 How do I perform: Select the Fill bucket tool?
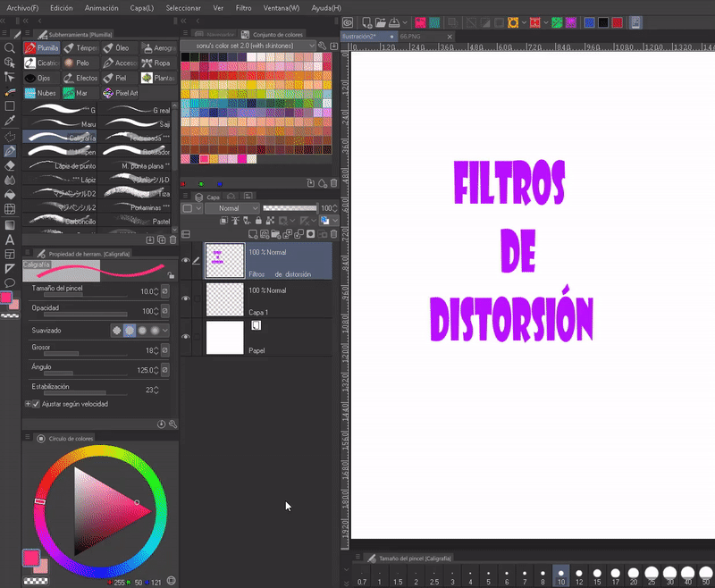pyautogui.click(x=10, y=195)
